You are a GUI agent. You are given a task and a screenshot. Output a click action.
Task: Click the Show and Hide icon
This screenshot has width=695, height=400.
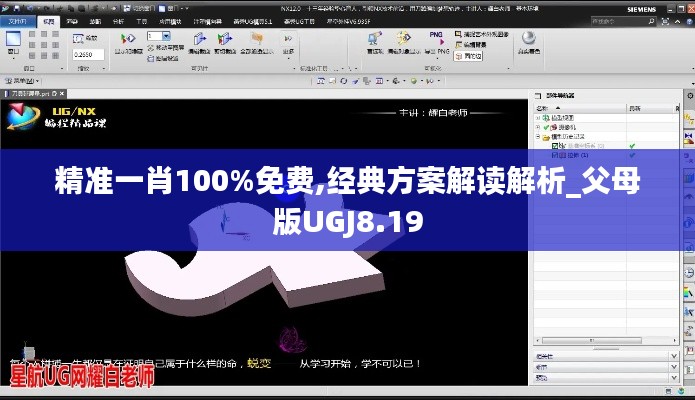tap(128, 39)
